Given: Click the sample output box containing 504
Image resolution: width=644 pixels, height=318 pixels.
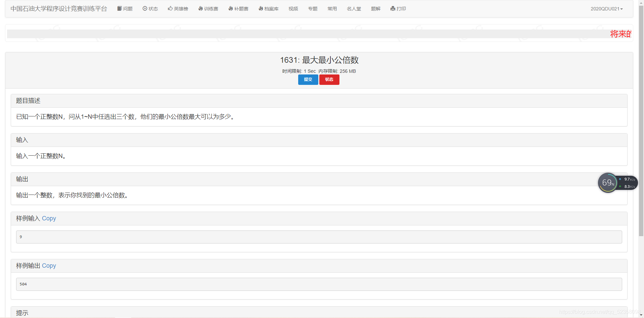Looking at the screenshot, I should tap(319, 284).
